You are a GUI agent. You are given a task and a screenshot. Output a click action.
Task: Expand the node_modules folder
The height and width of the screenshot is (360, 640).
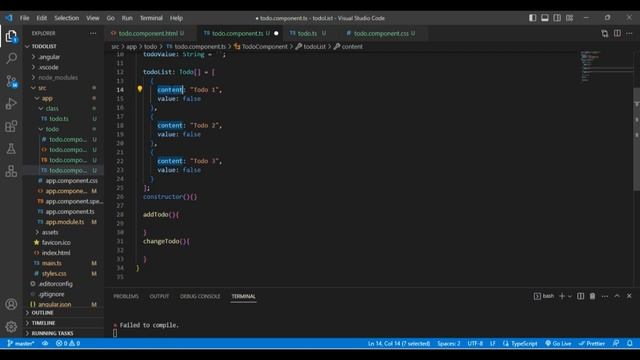point(63,77)
